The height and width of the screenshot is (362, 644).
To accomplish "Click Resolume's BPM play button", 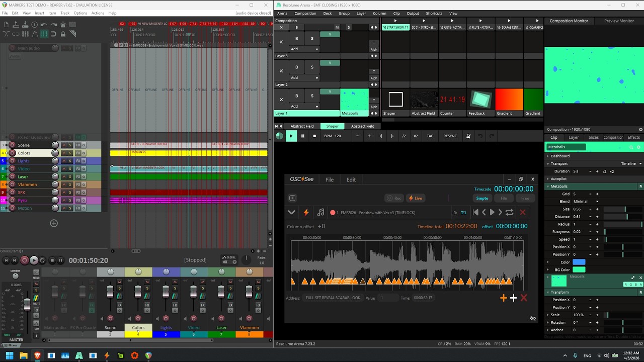I will [x=291, y=136].
